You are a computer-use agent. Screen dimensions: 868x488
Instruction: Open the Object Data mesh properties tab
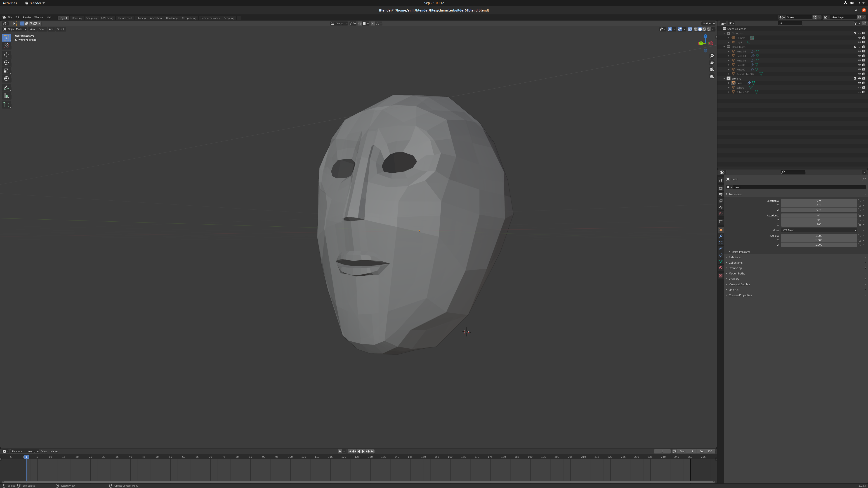[721, 261]
